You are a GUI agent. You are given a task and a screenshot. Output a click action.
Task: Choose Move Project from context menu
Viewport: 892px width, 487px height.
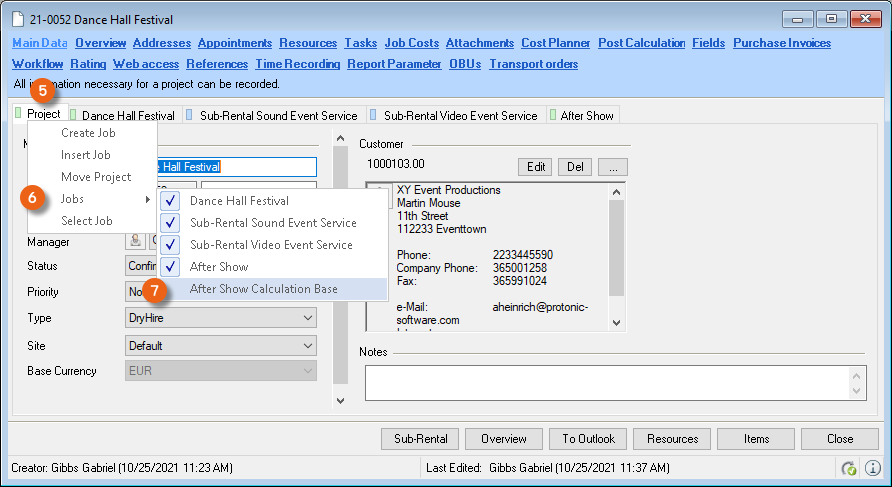(96, 177)
